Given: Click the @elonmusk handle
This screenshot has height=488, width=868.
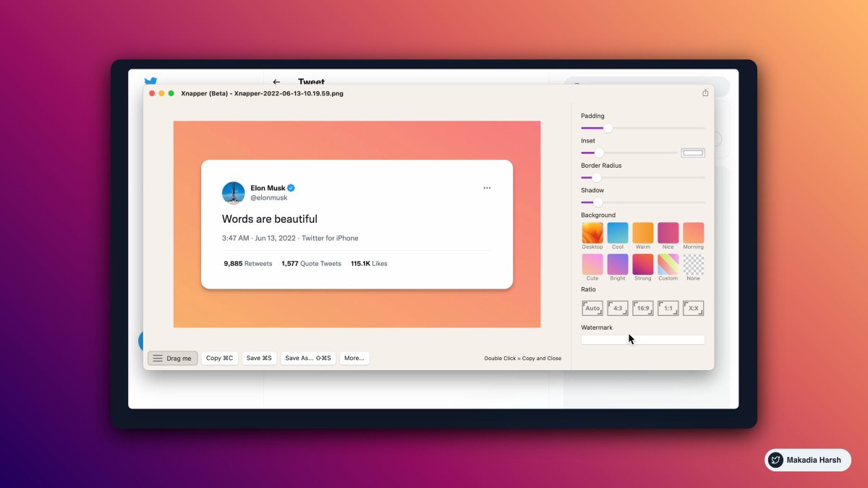Looking at the screenshot, I should click(269, 198).
